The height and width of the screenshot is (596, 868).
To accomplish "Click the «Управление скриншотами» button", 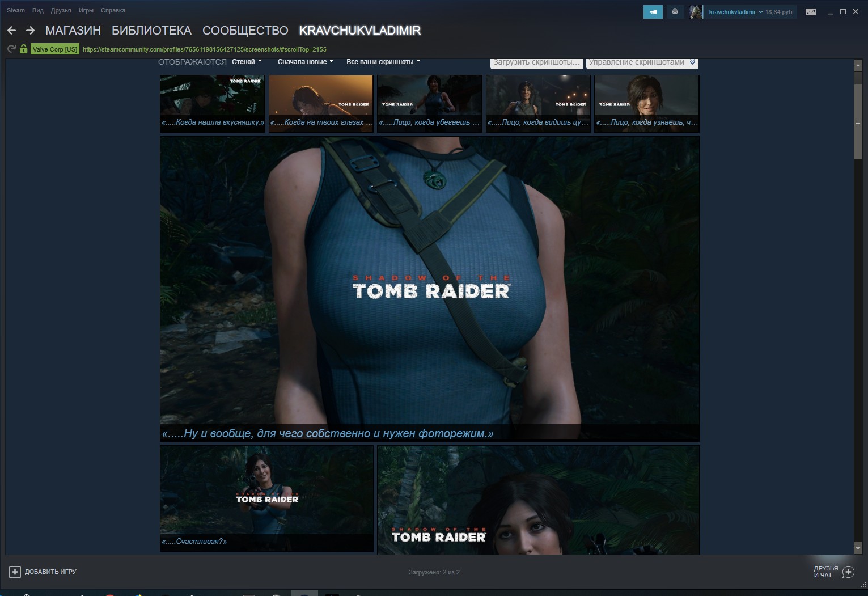I will pyautogui.click(x=643, y=63).
